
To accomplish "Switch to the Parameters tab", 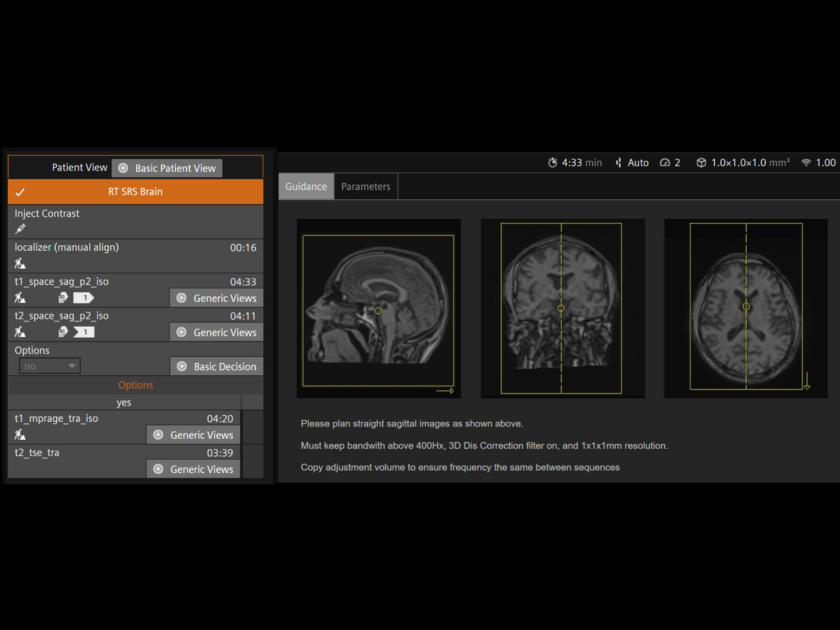I will point(365,186).
